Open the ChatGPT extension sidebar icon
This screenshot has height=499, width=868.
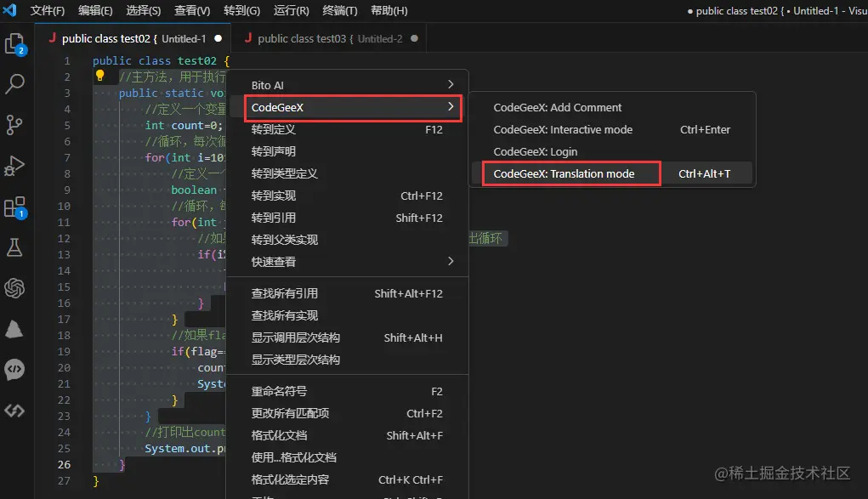[17, 288]
